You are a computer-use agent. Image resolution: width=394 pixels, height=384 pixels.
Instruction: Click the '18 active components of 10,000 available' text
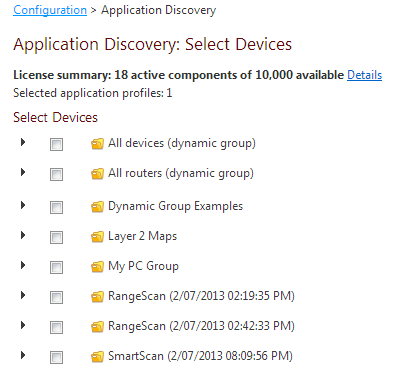pos(229,75)
